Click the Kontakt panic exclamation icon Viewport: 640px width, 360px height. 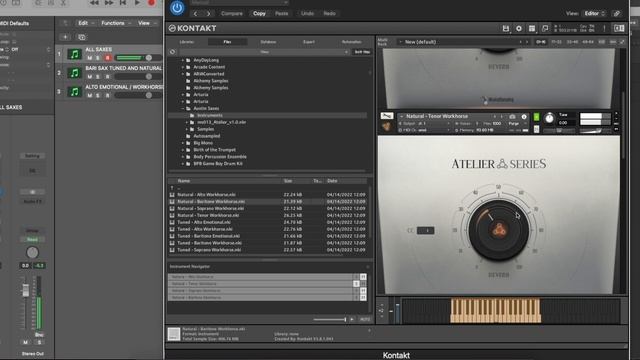[604, 28]
